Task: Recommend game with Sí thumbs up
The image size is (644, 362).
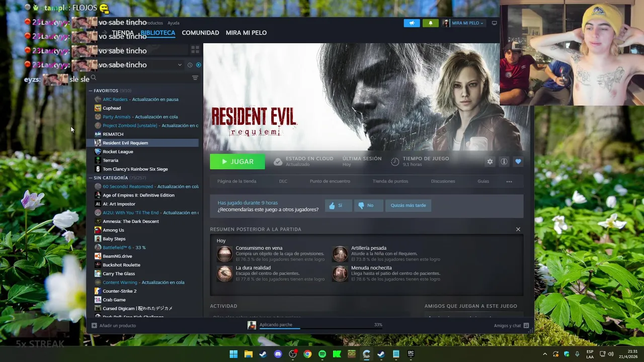Action: point(338,206)
